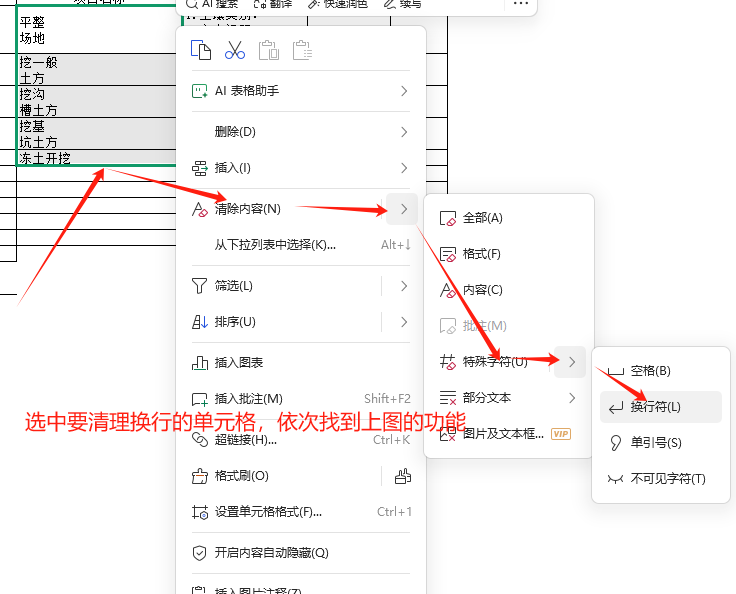Choose 全部(A) from the clear content submenu

tap(482, 218)
